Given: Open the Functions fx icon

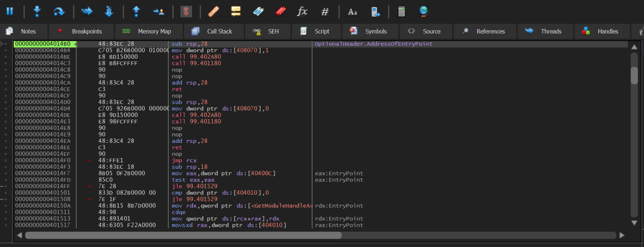Looking at the screenshot, I should 302,11.
